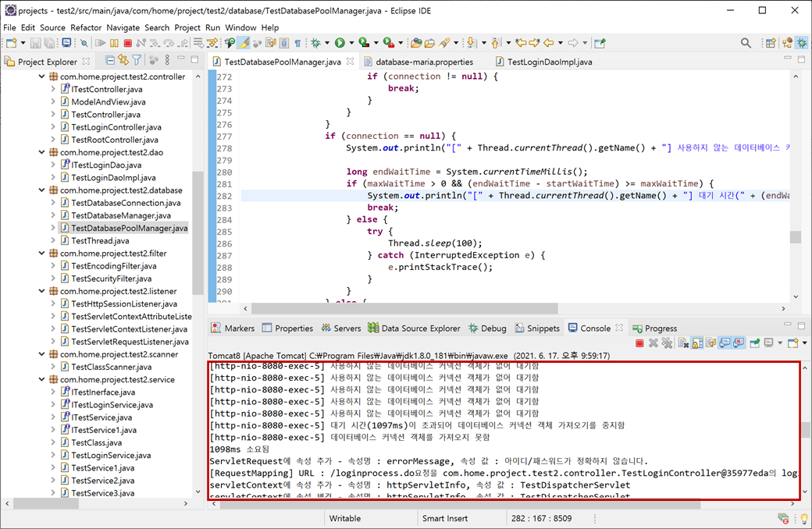The width and height of the screenshot is (812, 529).
Task: Toggle Skip All Breakpoints icon
Action: [84, 43]
